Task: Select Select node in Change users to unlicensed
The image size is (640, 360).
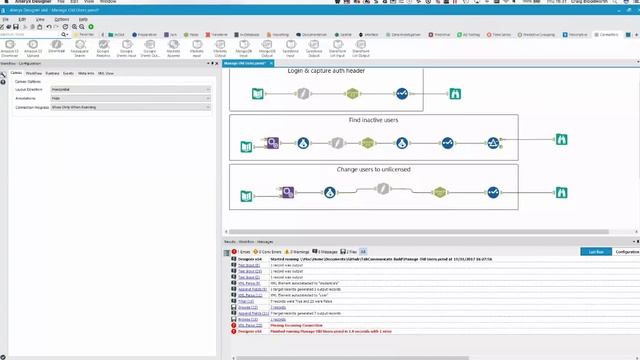Action: (493, 192)
